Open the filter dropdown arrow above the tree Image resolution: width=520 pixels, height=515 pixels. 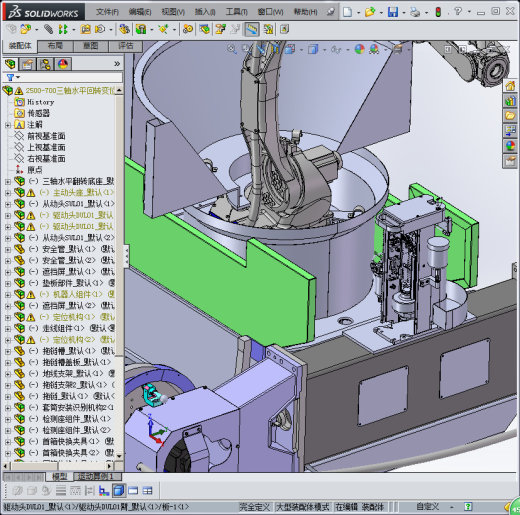tap(18, 77)
